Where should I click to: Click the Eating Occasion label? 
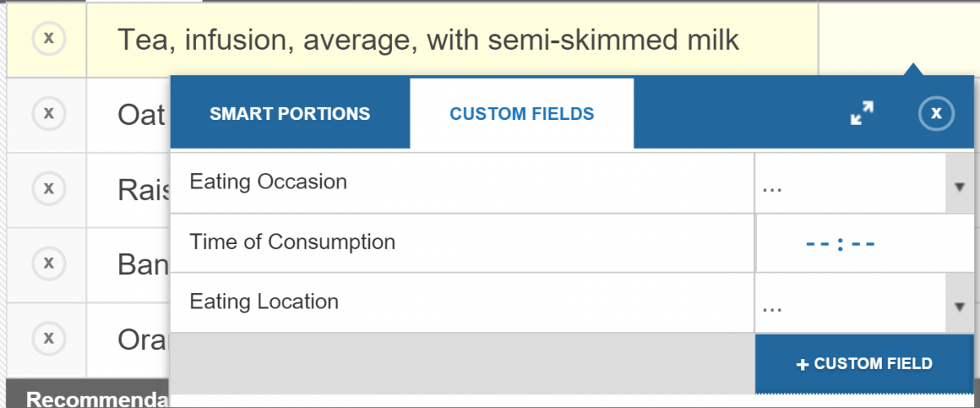(x=268, y=182)
